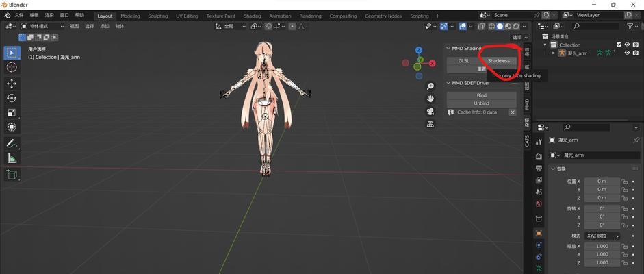644x274 pixels.
Task: Hide 凝光_arm with its eye icon
Action: (x=627, y=53)
